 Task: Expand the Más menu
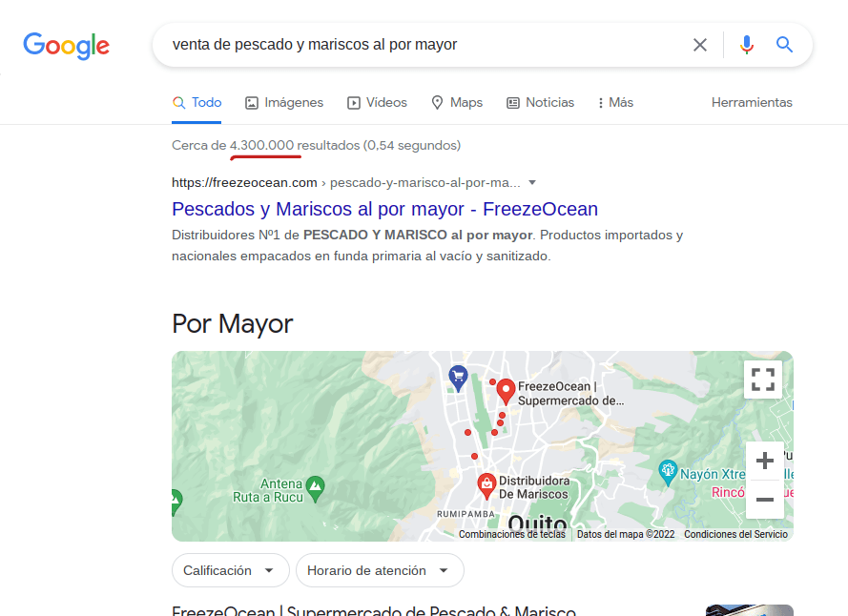click(615, 103)
